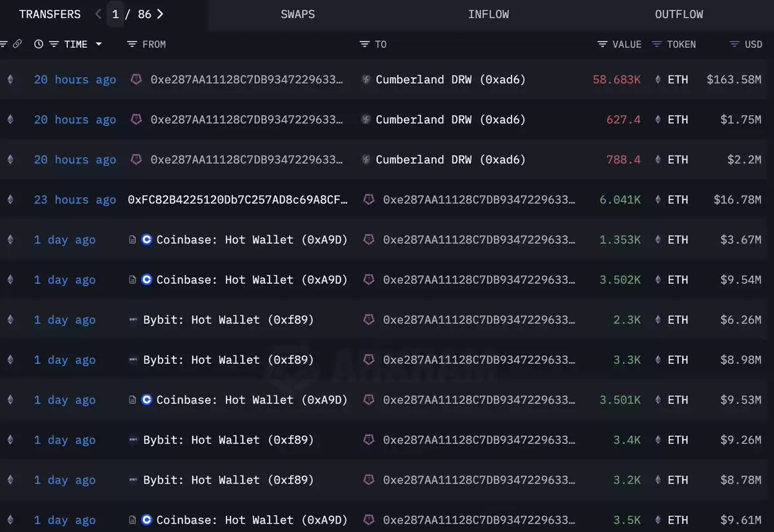774x532 pixels.
Task: Click the recipient entity icon in the $6.26M row
Action: pos(369,320)
